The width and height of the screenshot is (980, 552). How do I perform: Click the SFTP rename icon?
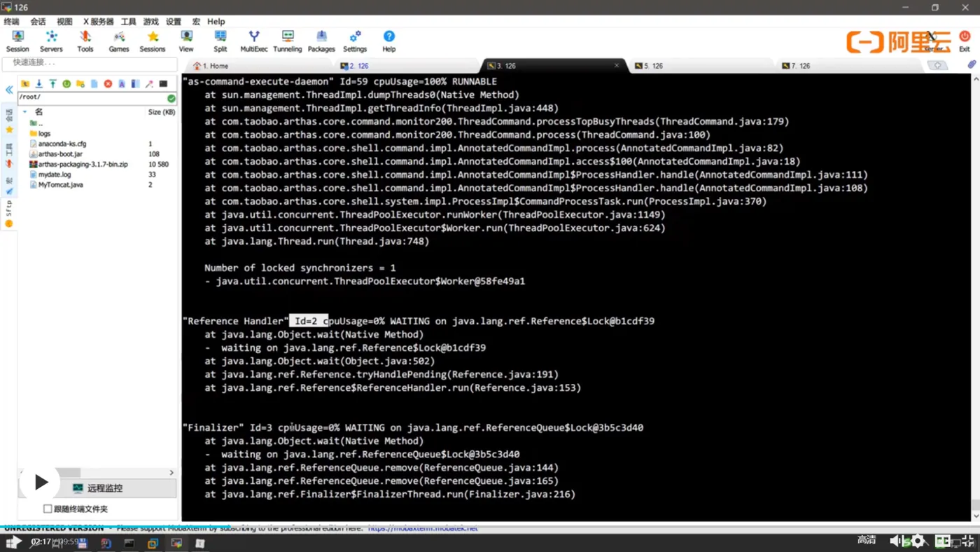122,84
